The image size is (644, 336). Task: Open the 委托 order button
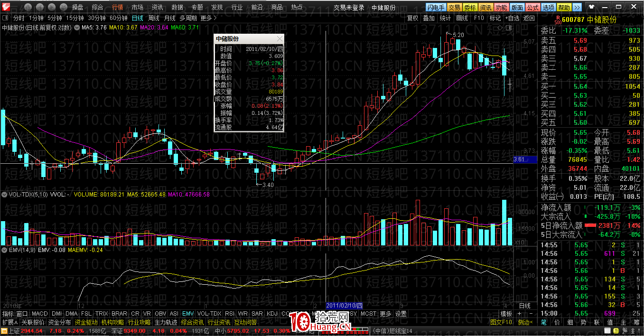(x=470, y=8)
